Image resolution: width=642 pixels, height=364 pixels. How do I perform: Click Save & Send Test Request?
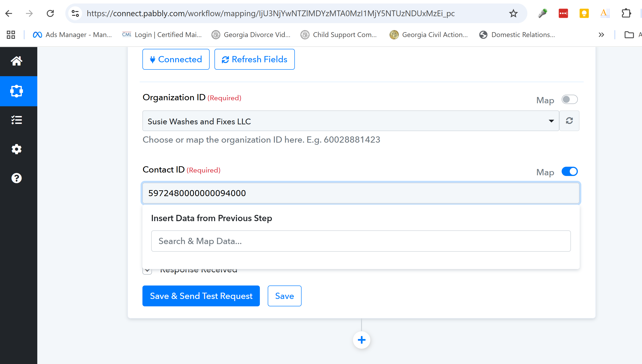pos(201,296)
